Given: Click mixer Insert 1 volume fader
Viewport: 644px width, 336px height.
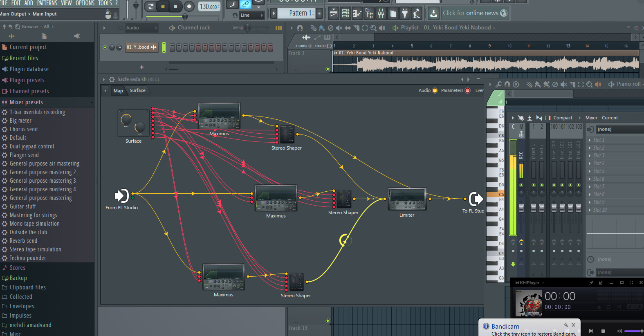Looking at the screenshot, I should click(x=534, y=208).
